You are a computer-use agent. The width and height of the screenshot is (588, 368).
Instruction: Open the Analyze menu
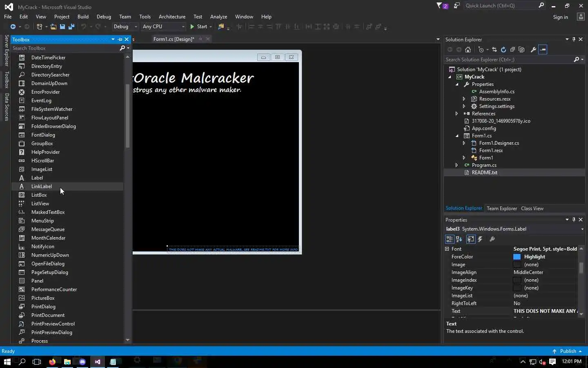218,17
